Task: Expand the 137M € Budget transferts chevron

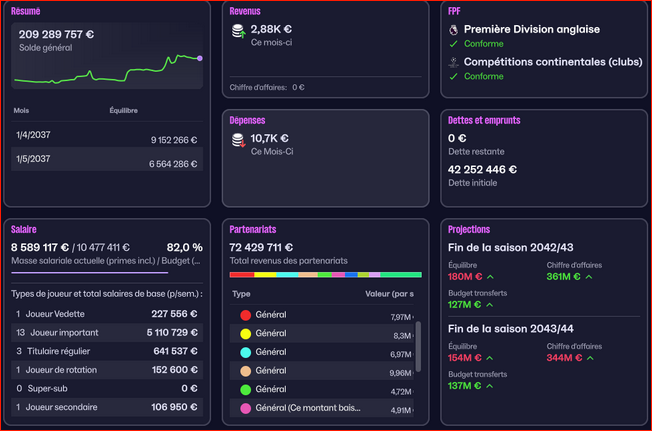Action: 491,386
